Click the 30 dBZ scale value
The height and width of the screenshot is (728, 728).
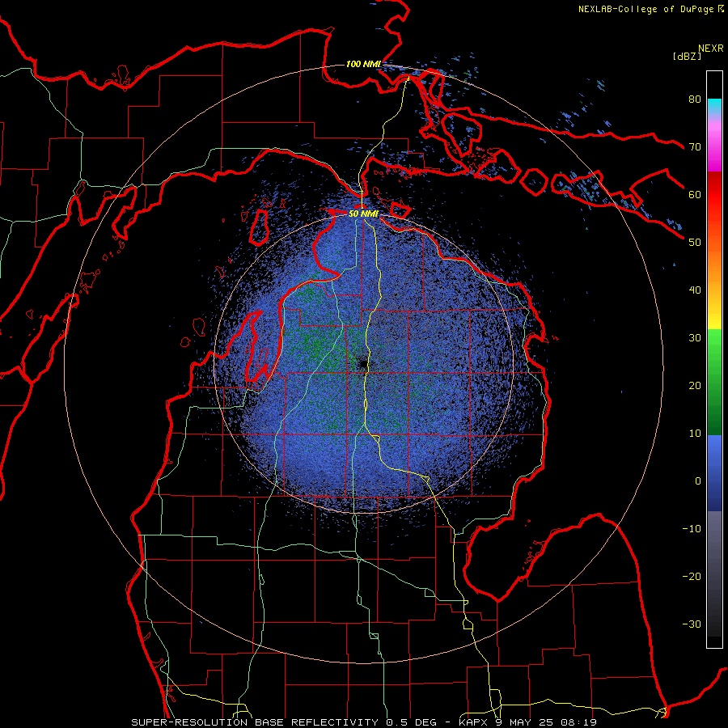[x=695, y=338]
